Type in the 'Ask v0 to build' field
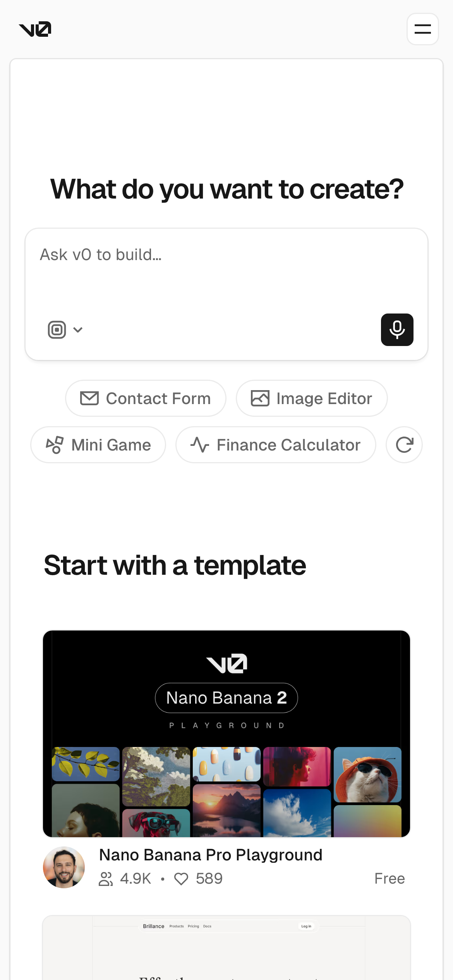This screenshot has height=980, width=453. tap(226, 271)
